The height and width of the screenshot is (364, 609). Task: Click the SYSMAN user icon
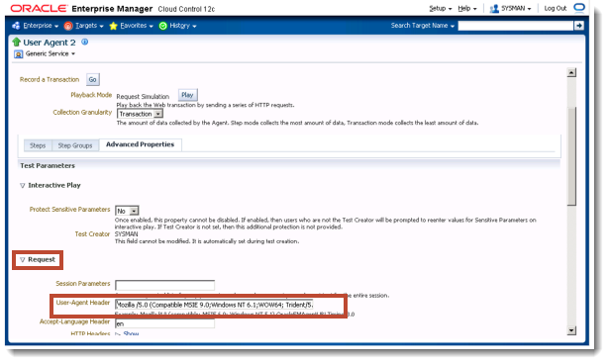[494, 9]
